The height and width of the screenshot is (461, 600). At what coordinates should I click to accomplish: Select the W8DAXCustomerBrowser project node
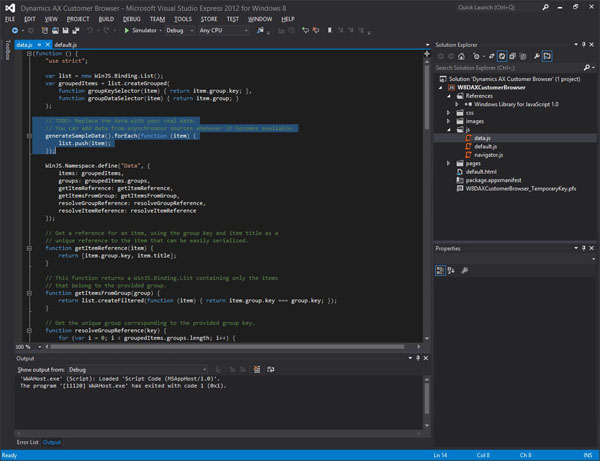tap(491, 87)
